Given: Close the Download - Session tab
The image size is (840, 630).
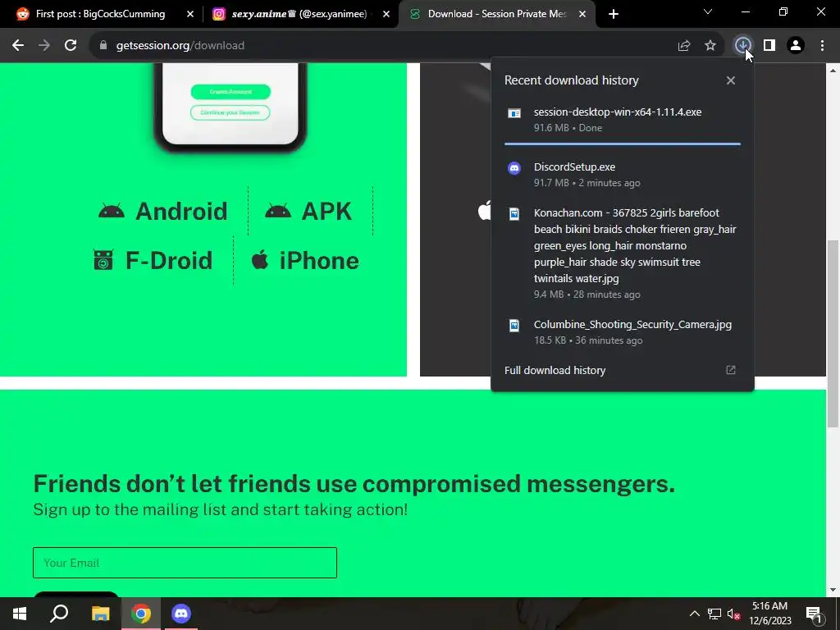Looking at the screenshot, I should click(582, 14).
